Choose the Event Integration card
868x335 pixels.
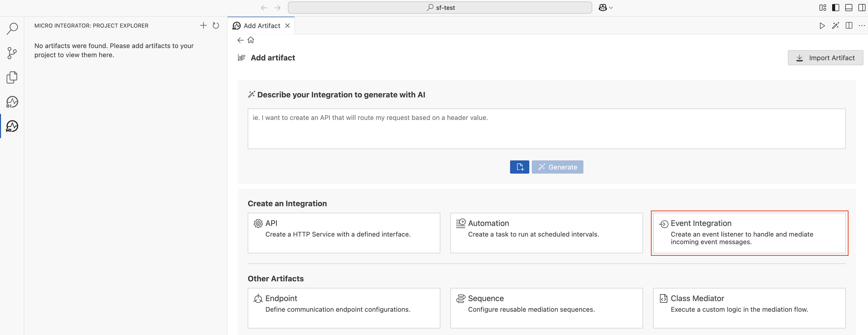(749, 233)
